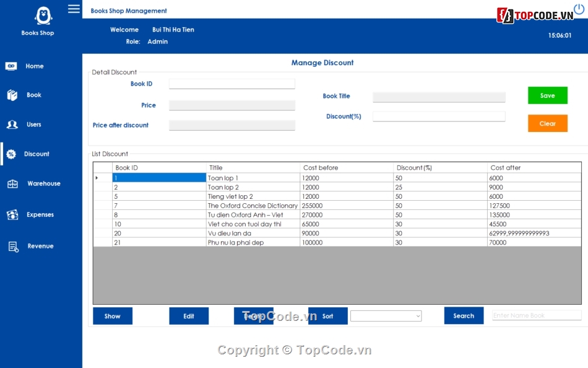Select 'The Oxford Concise Dictionary' cell
588x368 pixels.
(x=253, y=206)
